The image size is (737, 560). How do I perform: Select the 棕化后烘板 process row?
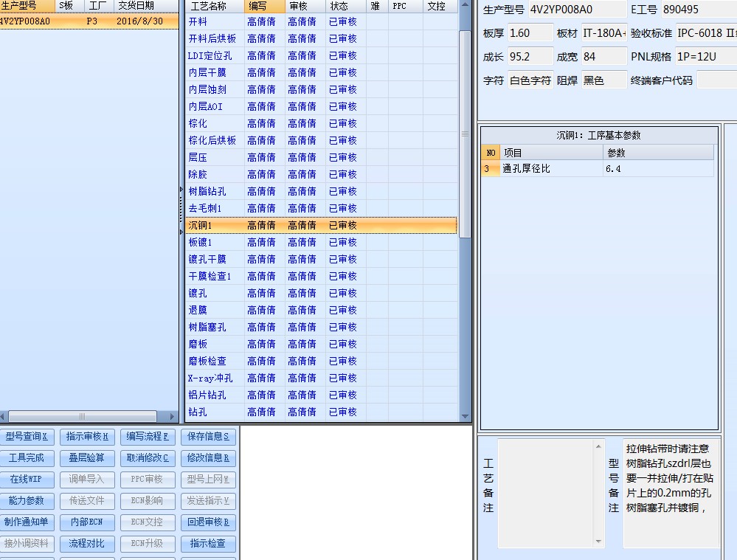[x=322, y=140]
